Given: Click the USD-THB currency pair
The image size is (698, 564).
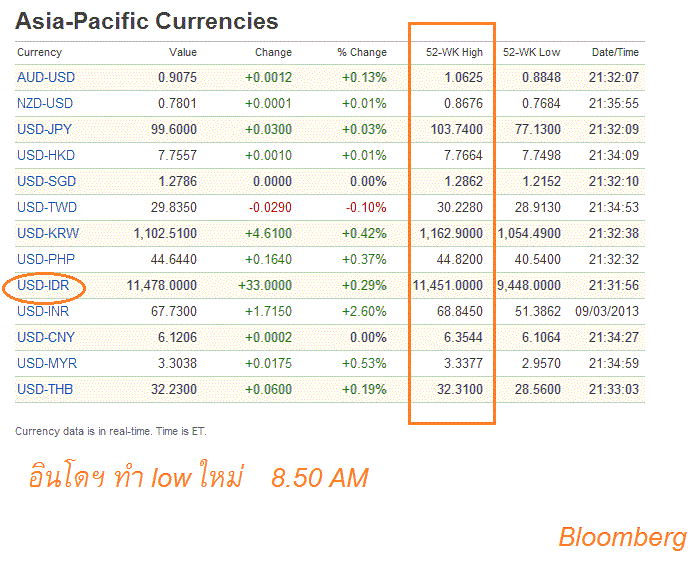Looking at the screenshot, I should point(45,389).
